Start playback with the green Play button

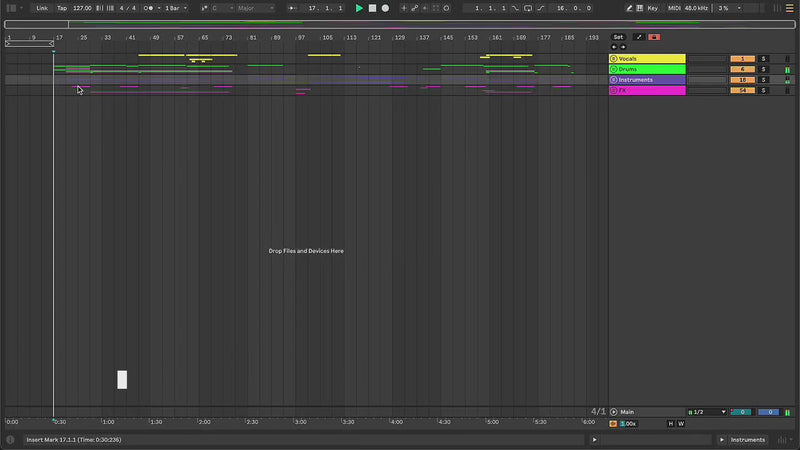[359, 8]
